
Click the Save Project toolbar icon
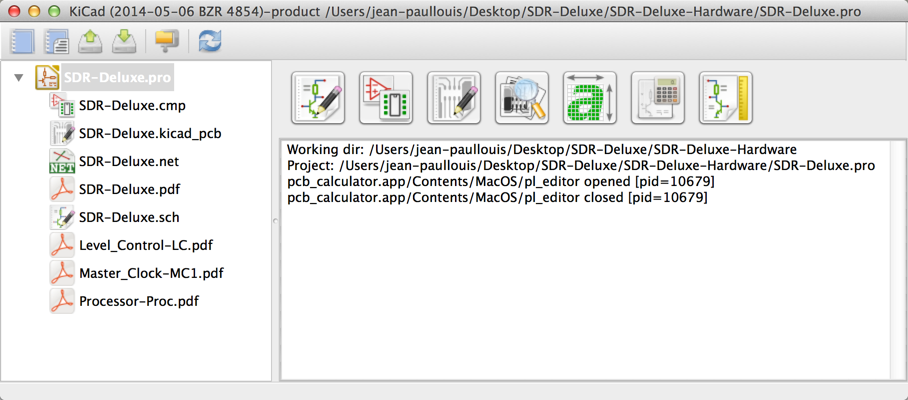(124, 41)
